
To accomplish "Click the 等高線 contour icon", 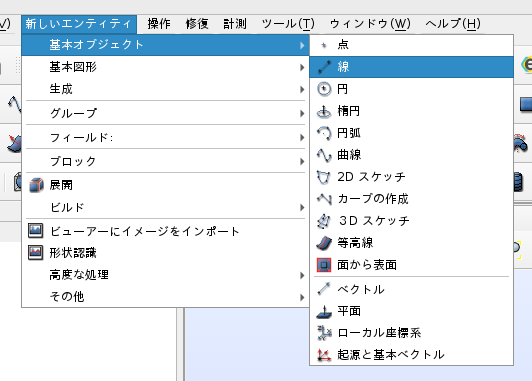I will [324, 243].
